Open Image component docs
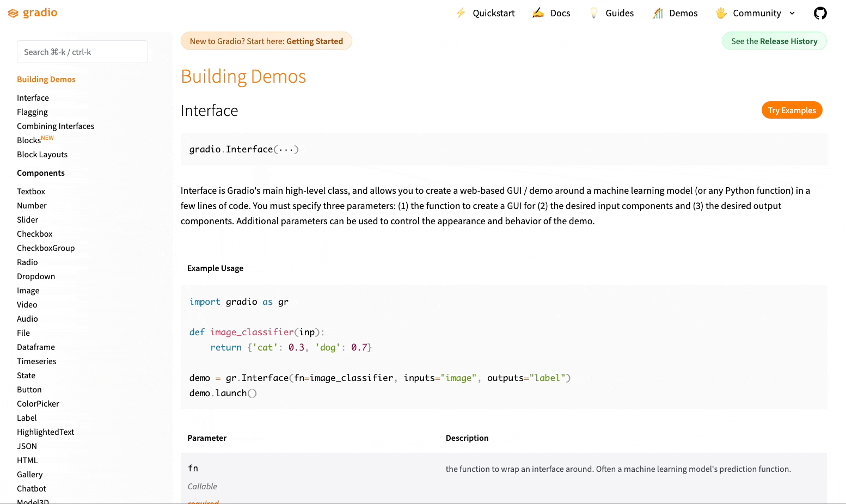Screen dimensions: 846x504 click(x=28, y=291)
